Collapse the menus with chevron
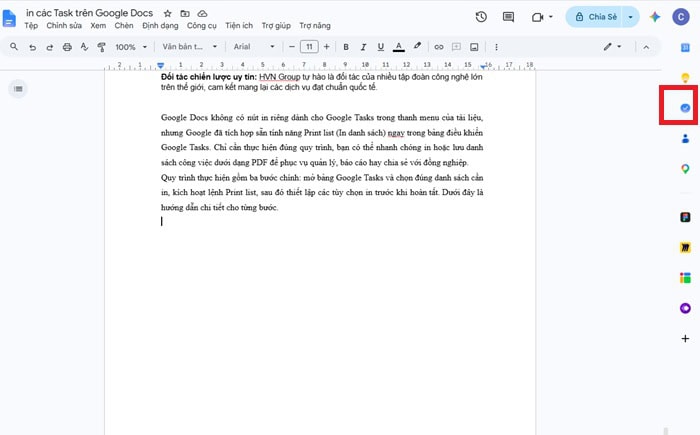The width and height of the screenshot is (700, 435). tap(646, 47)
